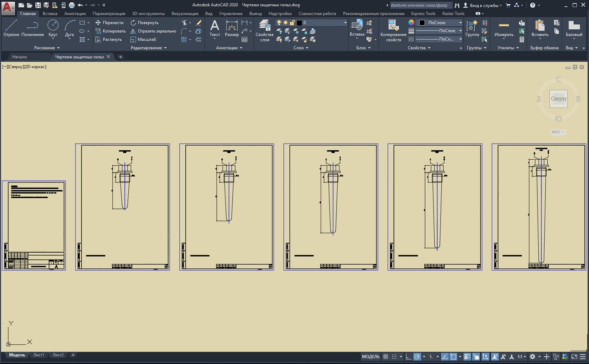
Task: Open the Размер dimension tool
Action: [232, 28]
